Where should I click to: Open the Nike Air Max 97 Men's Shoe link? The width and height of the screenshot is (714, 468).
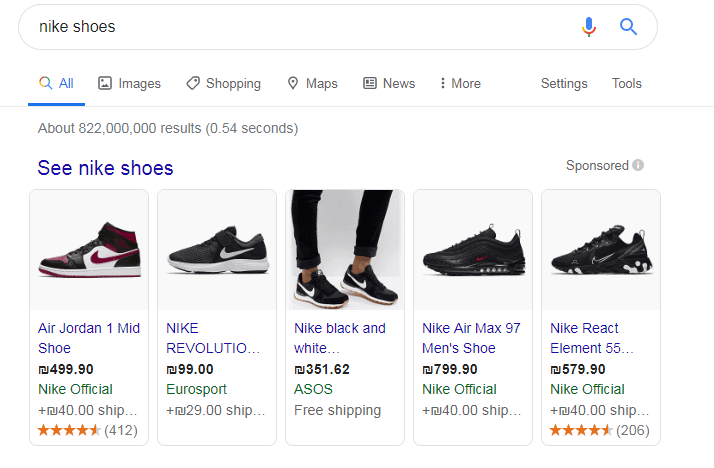click(472, 338)
